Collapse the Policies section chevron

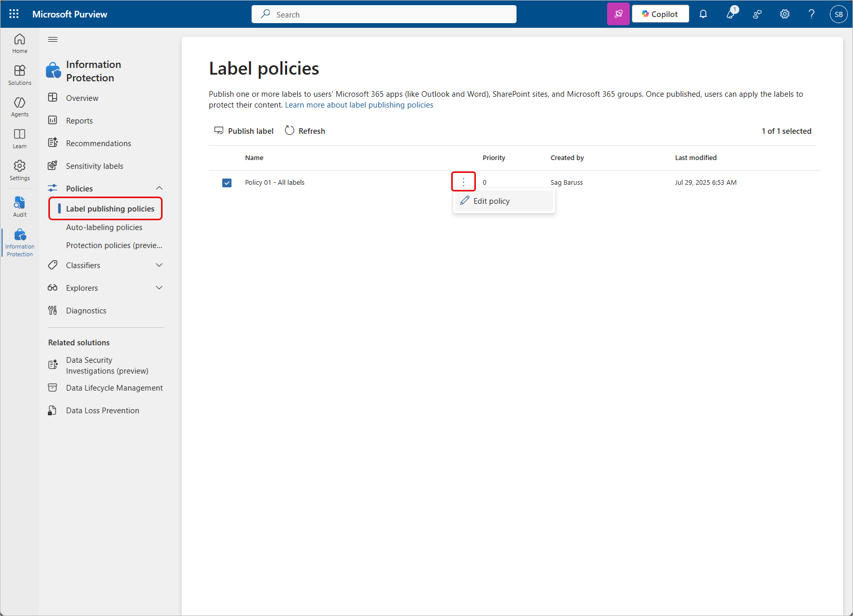coord(159,188)
